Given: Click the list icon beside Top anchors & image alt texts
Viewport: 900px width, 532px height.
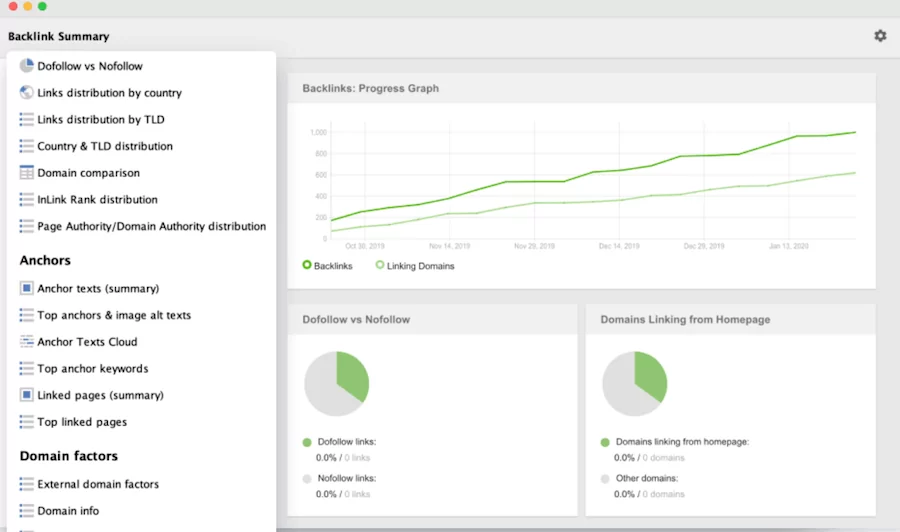Looking at the screenshot, I should [26, 315].
